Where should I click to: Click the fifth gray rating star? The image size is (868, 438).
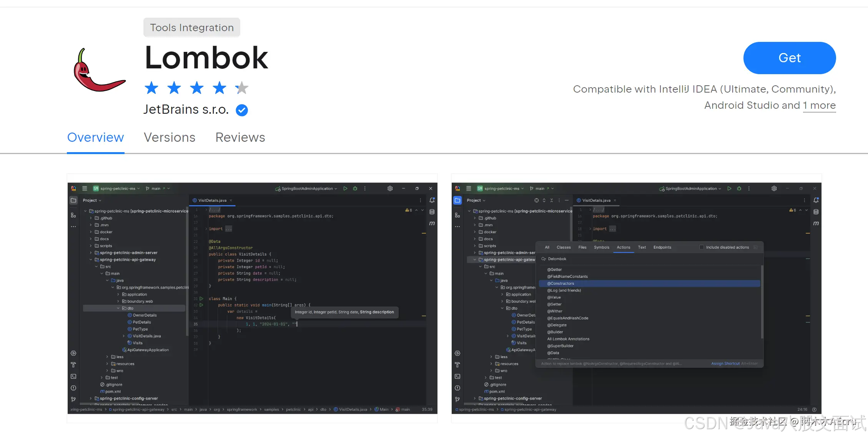tap(242, 88)
